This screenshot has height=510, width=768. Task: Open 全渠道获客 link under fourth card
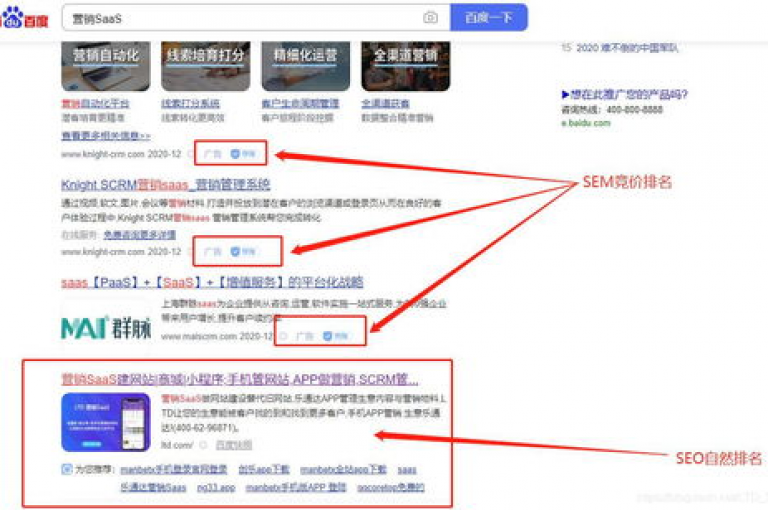coord(385,103)
